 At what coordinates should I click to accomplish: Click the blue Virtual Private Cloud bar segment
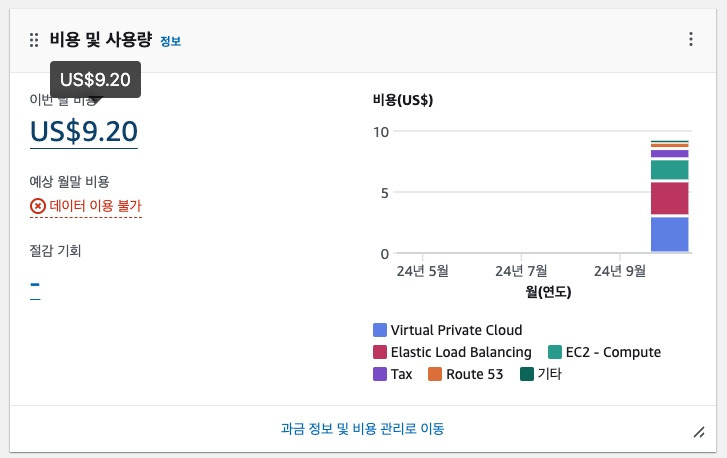pos(670,235)
